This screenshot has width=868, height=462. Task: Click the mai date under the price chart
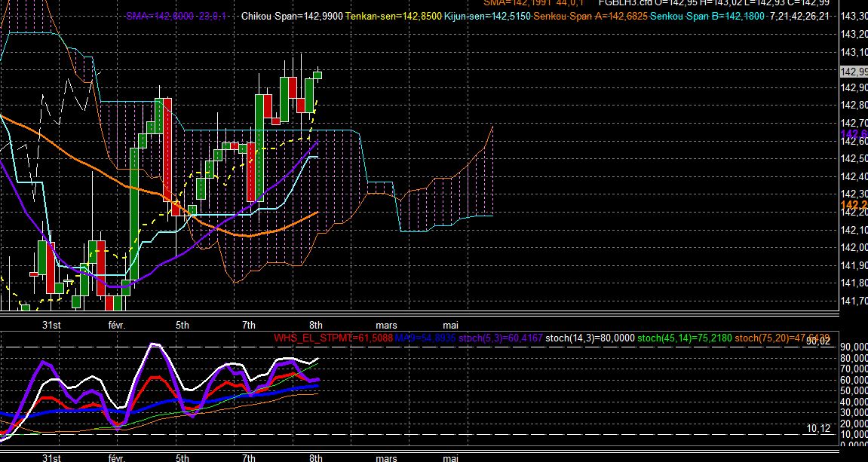tap(451, 326)
